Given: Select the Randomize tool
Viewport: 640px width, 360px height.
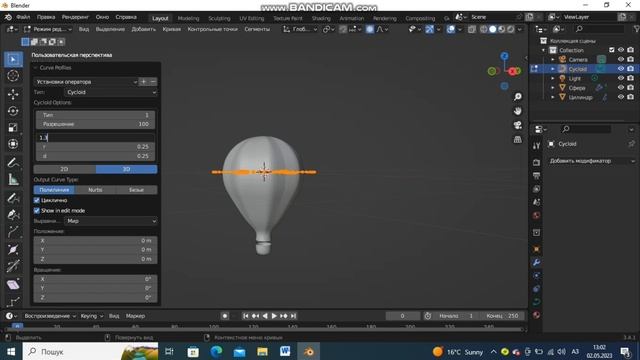Looking at the screenshot, I should [x=13, y=302].
